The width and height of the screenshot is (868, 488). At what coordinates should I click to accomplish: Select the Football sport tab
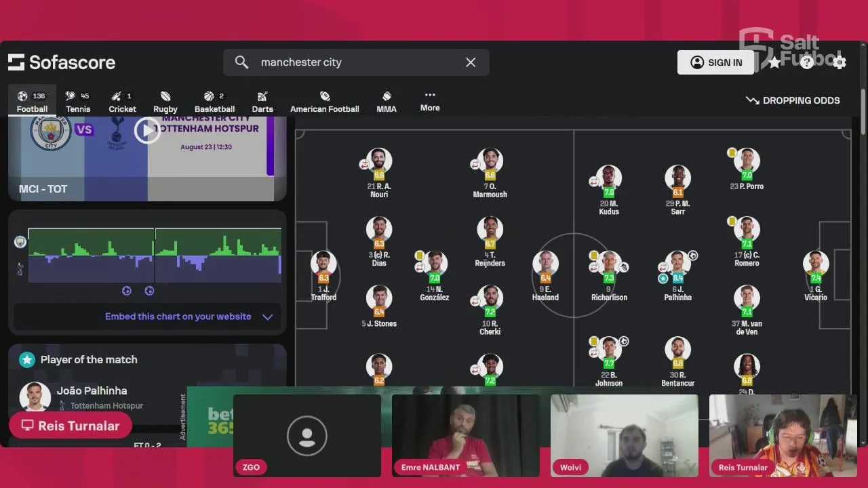pos(32,102)
